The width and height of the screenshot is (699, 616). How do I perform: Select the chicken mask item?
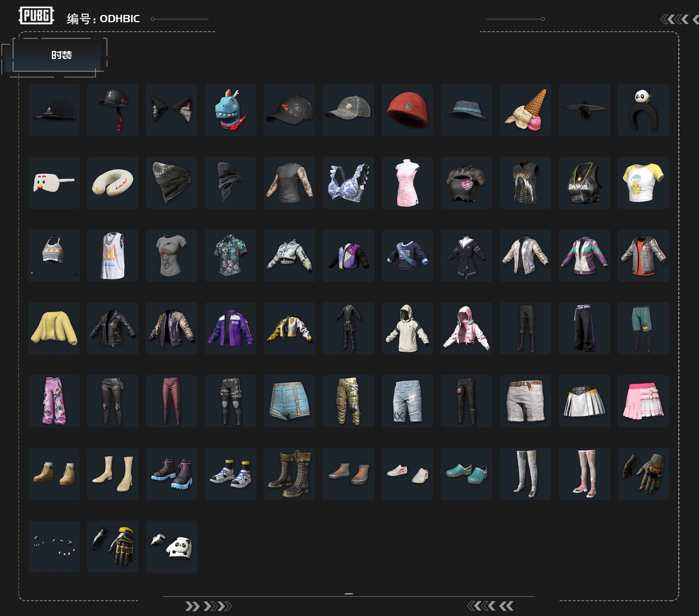(x=54, y=183)
